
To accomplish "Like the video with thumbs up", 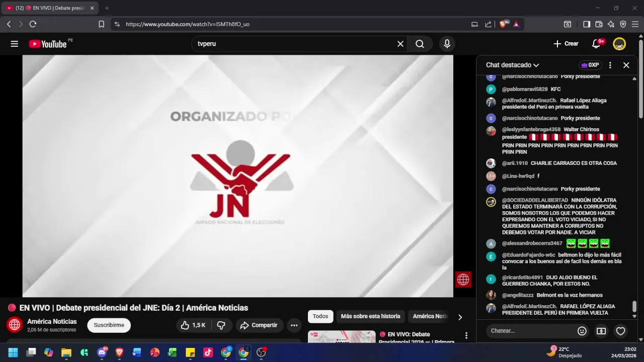I will tap(193, 325).
